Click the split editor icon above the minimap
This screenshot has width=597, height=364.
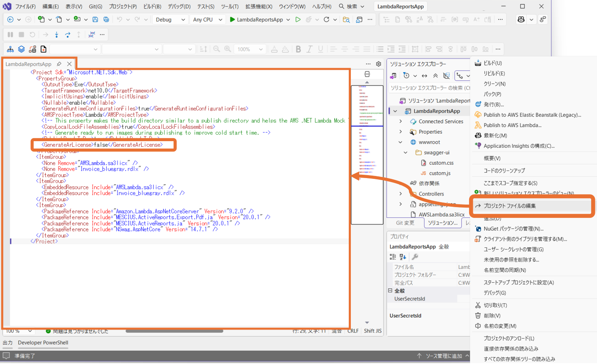[x=367, y=74]
